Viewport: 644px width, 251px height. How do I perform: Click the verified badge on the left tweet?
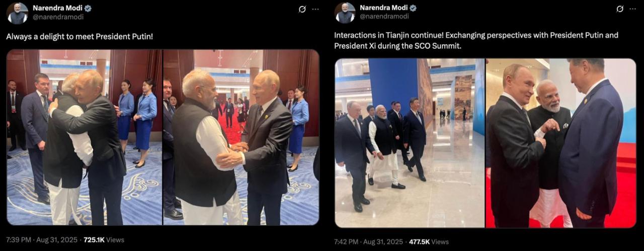pos(88,8)
